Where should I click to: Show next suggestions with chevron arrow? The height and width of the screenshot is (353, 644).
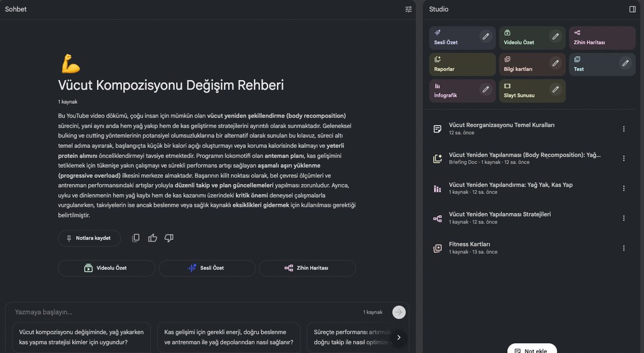[x=399, y=337]
